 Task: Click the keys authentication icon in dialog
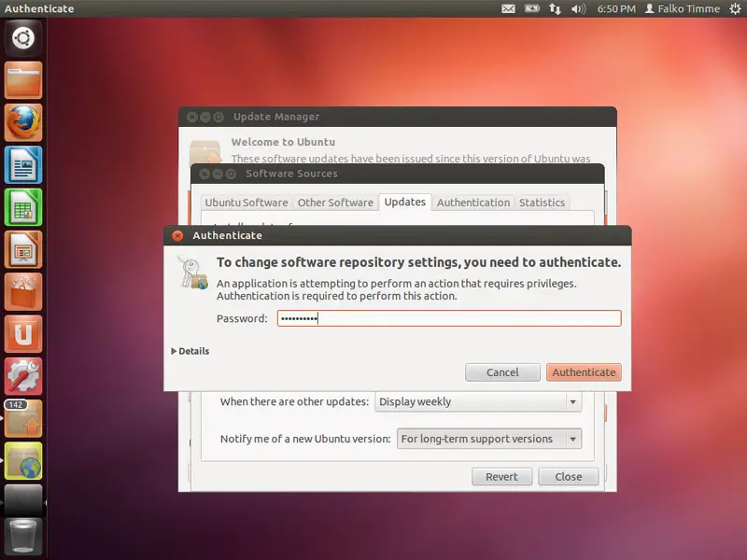click(x=192, y=273)
